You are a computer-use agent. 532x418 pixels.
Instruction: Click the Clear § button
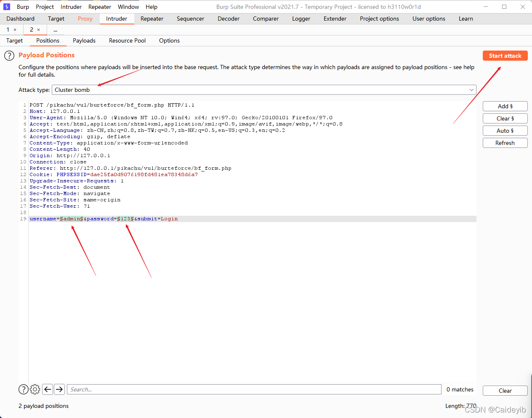(505, 118)
